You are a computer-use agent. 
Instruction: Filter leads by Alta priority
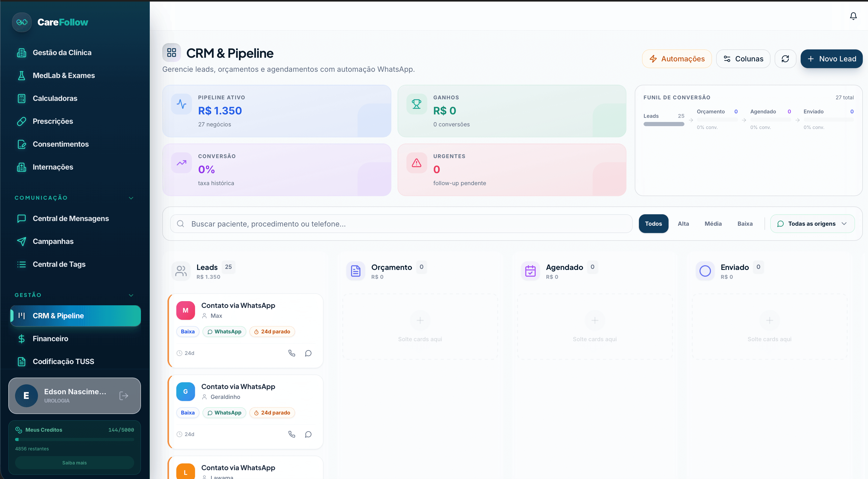coord(683,224)
